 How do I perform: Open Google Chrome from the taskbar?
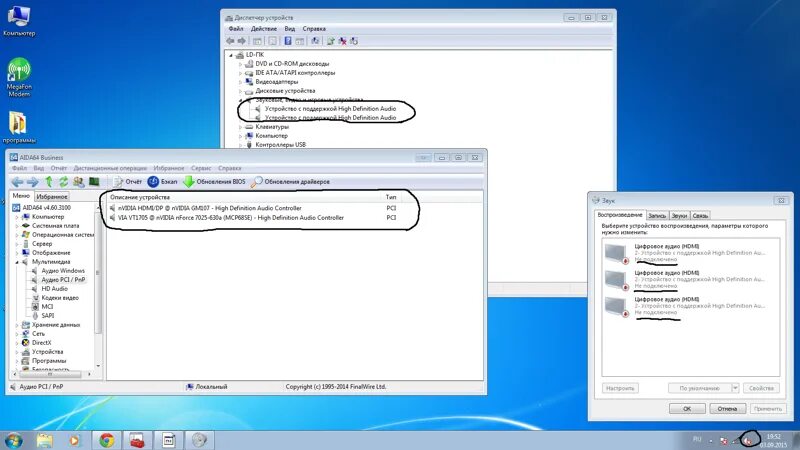point(107,440)
